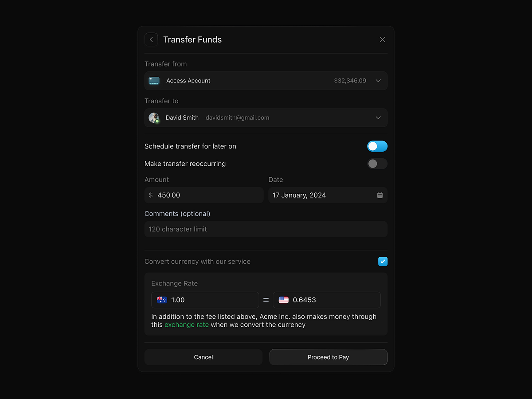The image size is (532, 399).
Task: Uncheck convert currency with our service
Action: tap(383, 261)
